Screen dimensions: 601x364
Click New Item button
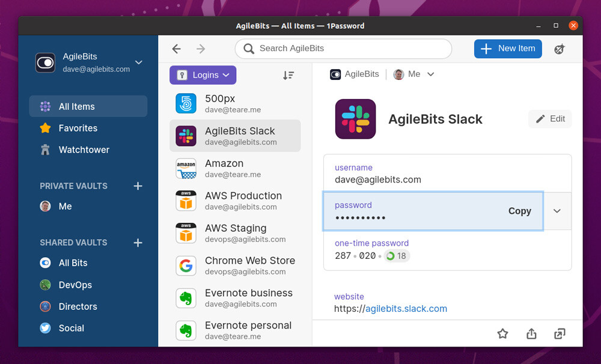[508, 49]
